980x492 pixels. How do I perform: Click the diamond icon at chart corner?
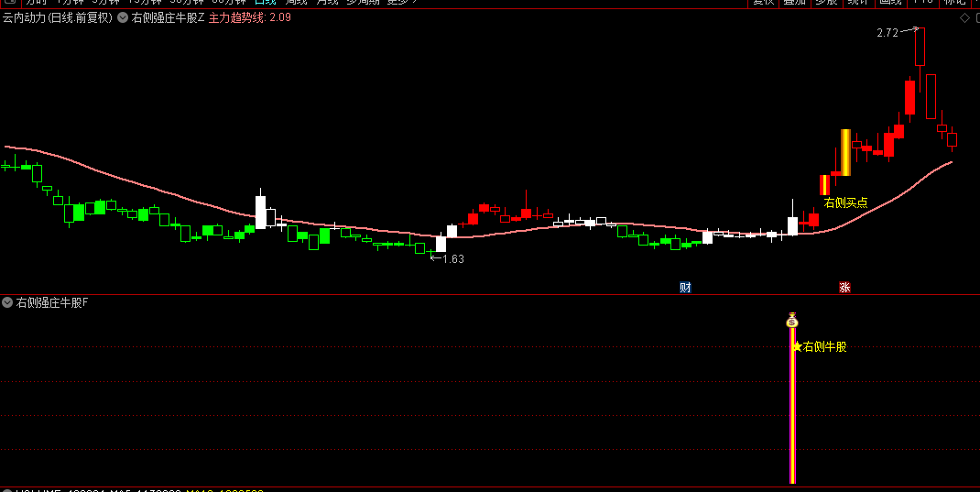(965, 18)
